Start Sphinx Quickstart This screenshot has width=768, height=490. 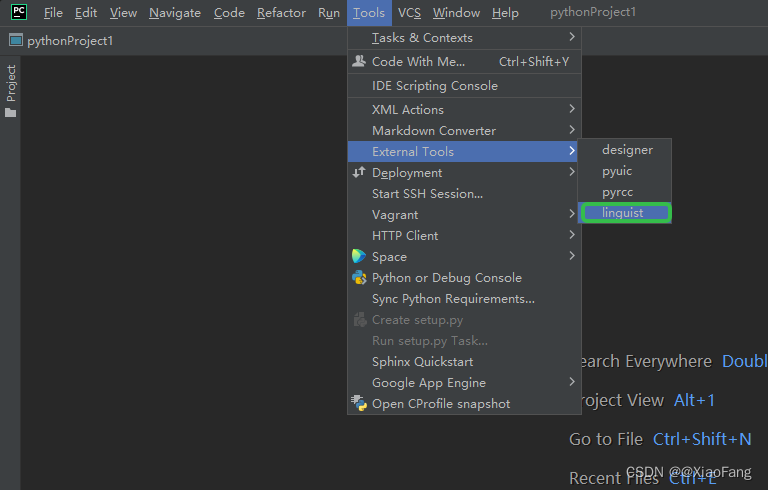click(464, 362)
